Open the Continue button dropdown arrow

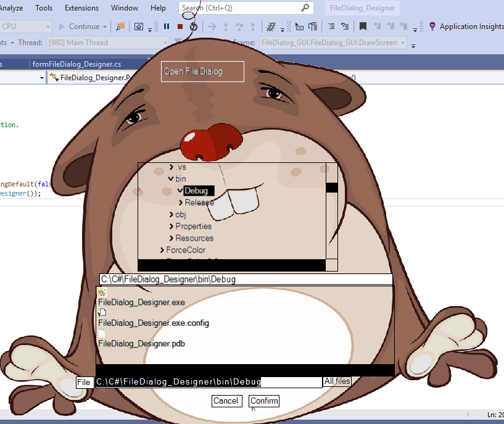pyautogui.click(x=105, y=27)
